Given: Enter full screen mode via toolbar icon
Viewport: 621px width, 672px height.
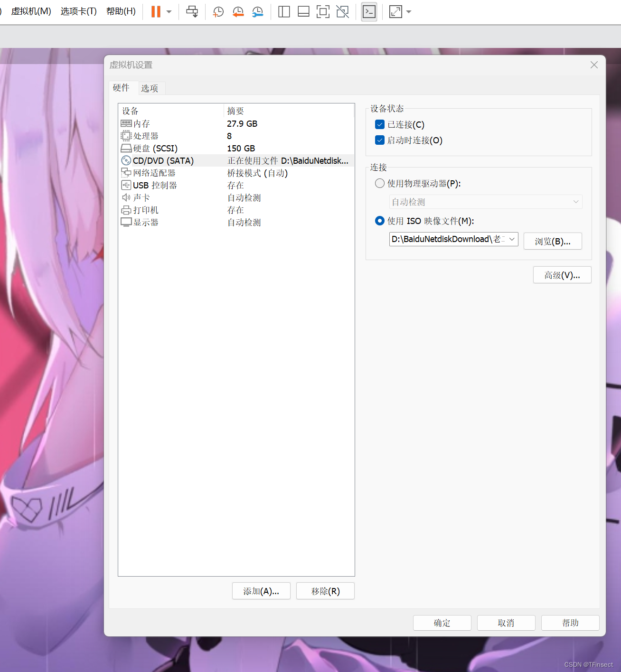Looking at the screenshot, I should 323,11.
